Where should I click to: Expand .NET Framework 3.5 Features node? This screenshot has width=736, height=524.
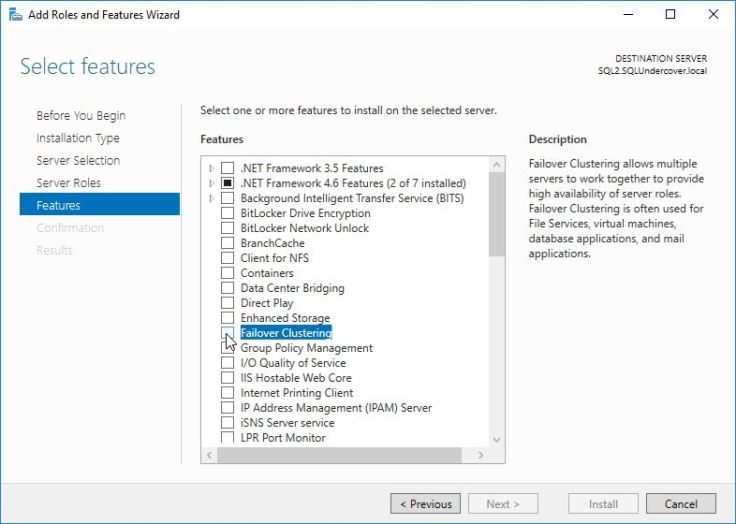212,168
